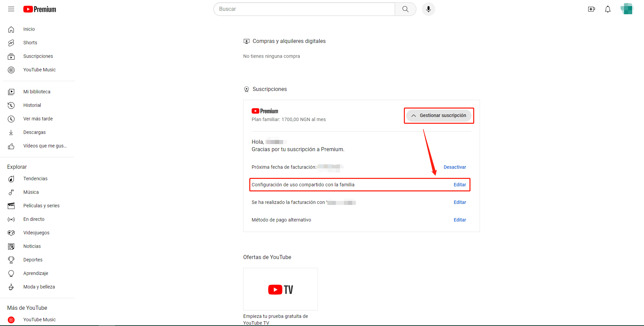Click the Videojuegos controller icon
Image resolution: width=644 pixels, height=326 pixels.
[x=11, y=233]
